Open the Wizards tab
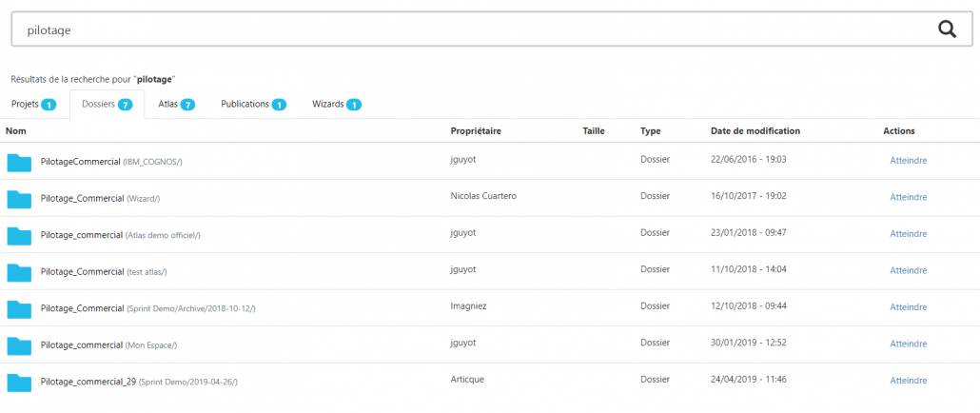Viewport: 980px width, 413px height. click(x=337, y=105)
